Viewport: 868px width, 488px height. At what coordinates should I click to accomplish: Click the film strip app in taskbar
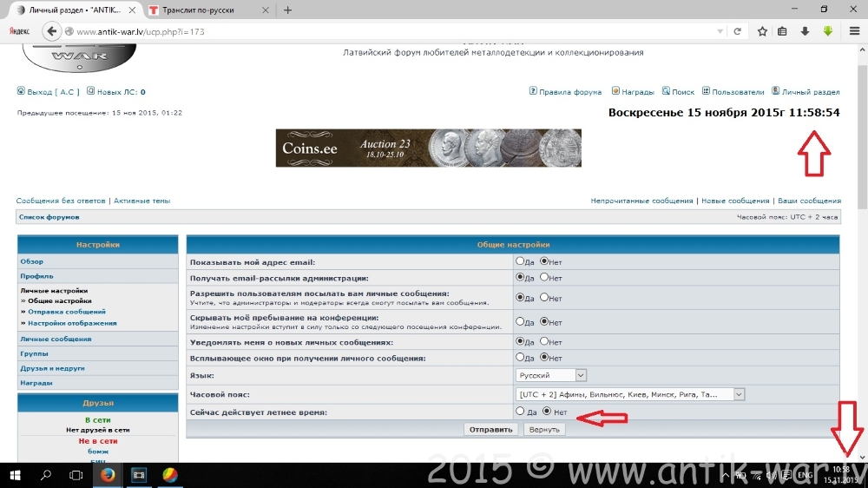[138, 475]
